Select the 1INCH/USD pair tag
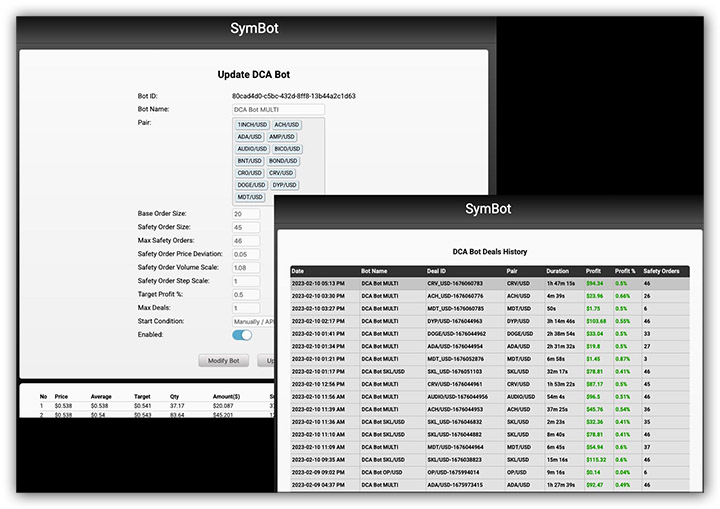The width and height of the screenshot is (720, 509). click(252, 124)
